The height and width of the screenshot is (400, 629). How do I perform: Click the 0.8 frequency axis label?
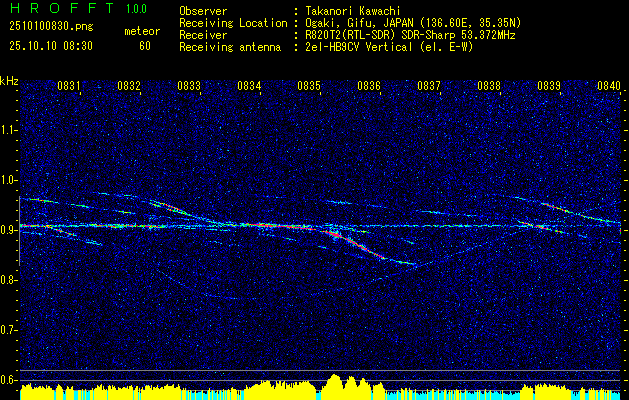click(x=8, y=280)
